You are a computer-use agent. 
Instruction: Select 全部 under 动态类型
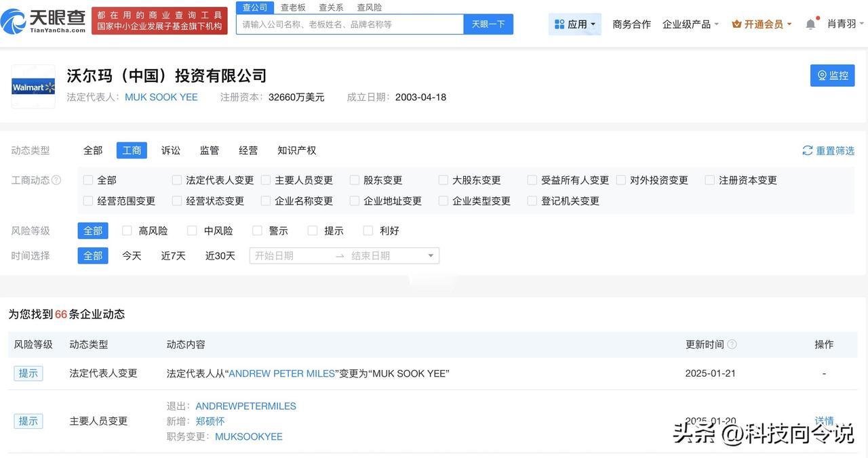93,150
